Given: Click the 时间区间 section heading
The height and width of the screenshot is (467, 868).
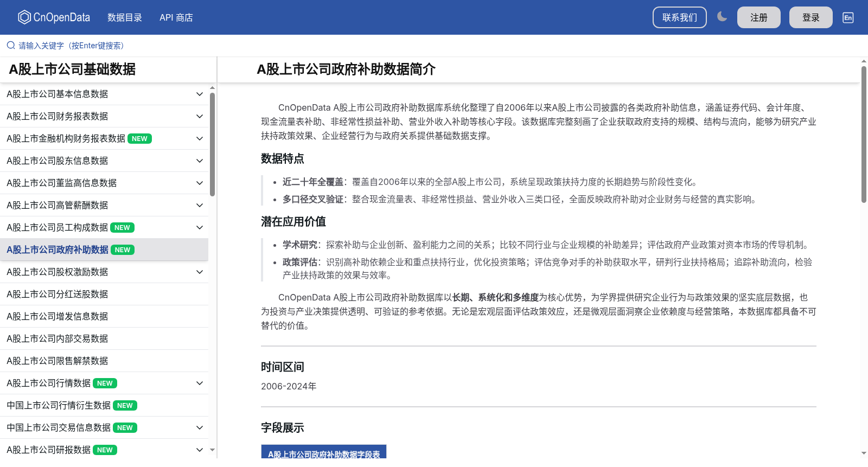Looking at the screenshot, I should pyautogui.click(x=282, y=367).
